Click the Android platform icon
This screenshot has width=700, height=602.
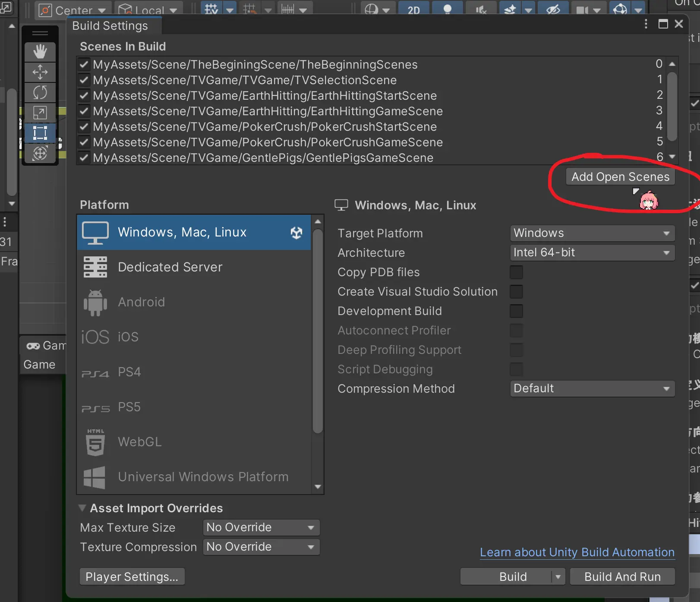pos(95,303)
